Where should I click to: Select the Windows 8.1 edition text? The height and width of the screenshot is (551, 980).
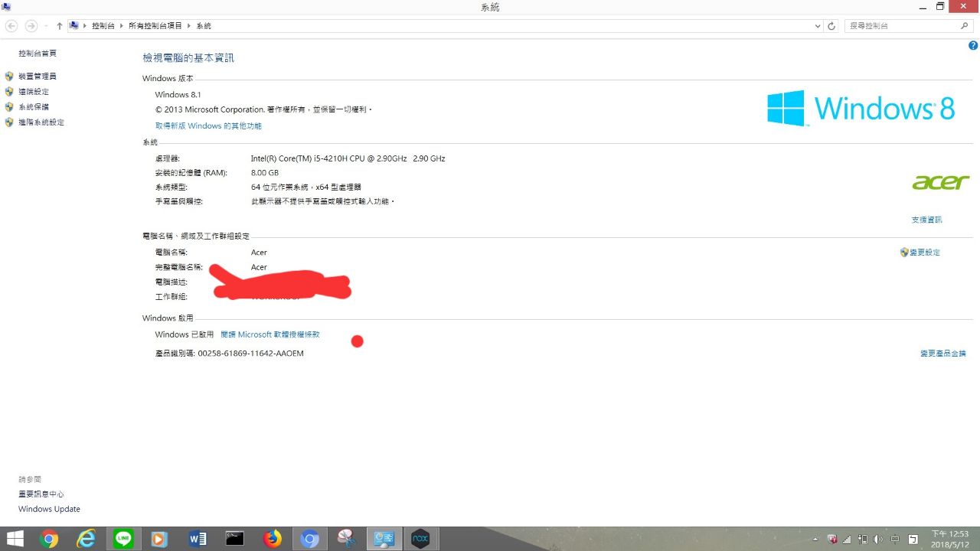[178, 95]
